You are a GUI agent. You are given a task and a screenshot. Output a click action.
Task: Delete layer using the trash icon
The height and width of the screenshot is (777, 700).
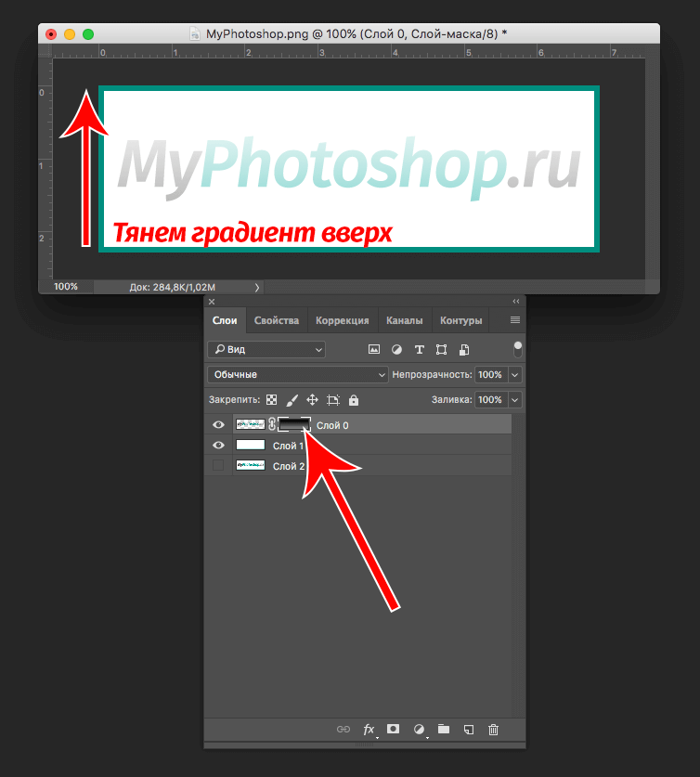(494, 730)
